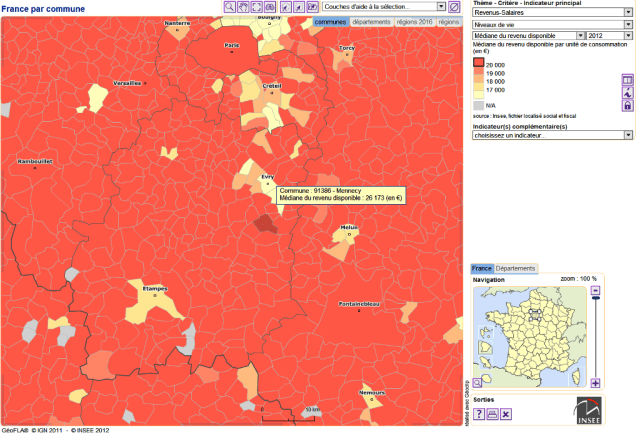Screen dimensions: 640x438
Task: Switch to the régions tab
Action: click(x=449, y=22)
